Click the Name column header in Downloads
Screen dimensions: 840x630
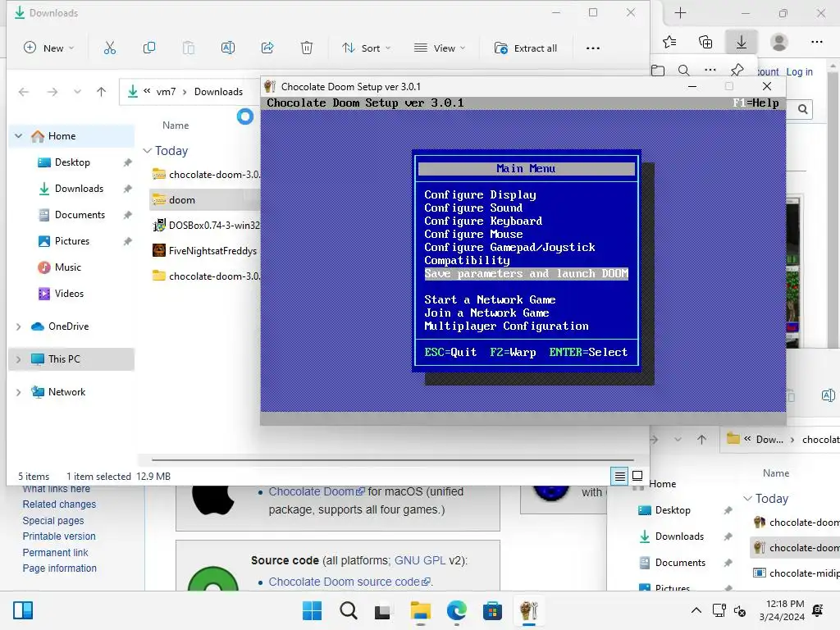[x=176, y=126]
